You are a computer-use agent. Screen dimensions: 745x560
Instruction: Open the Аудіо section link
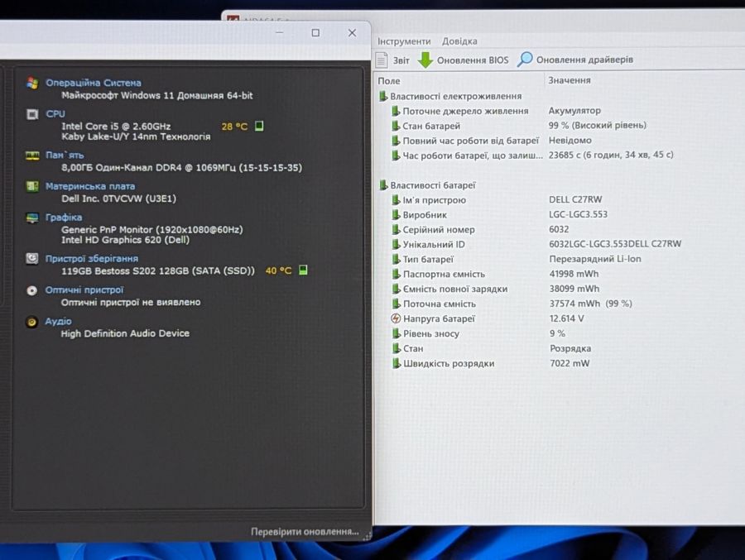click(58, 322)
